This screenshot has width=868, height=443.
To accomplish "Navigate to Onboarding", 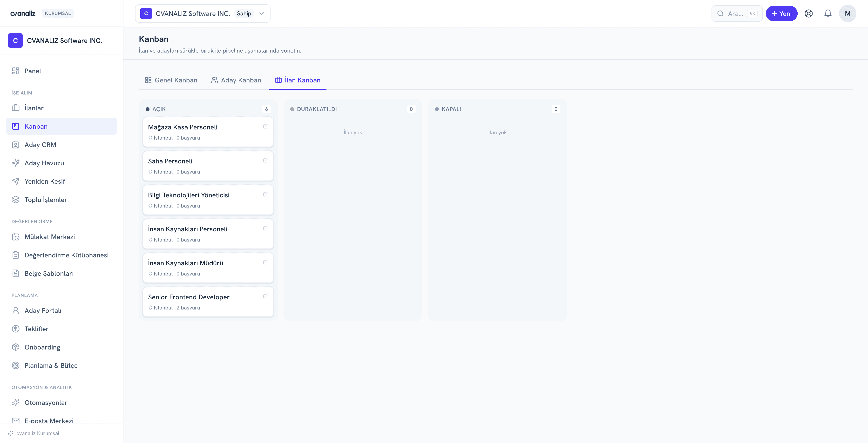I will click(x=61, y=347).
